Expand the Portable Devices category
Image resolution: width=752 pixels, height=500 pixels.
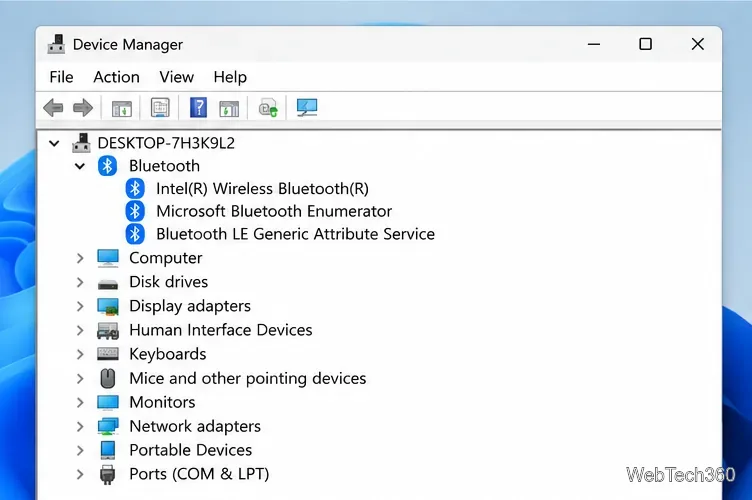[80, 451]
